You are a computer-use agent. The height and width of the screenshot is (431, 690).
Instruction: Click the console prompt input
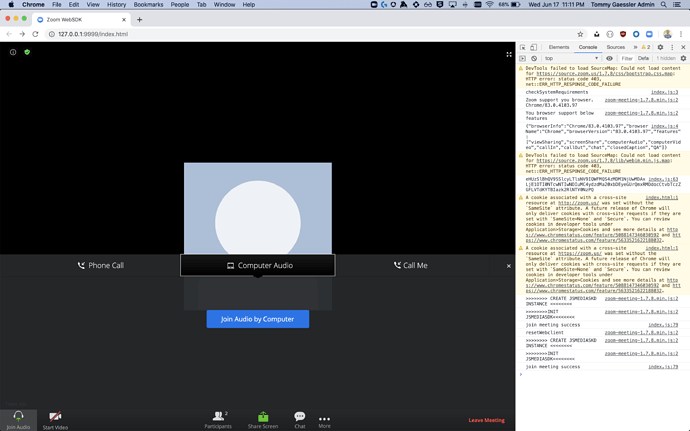click(605, 375)
